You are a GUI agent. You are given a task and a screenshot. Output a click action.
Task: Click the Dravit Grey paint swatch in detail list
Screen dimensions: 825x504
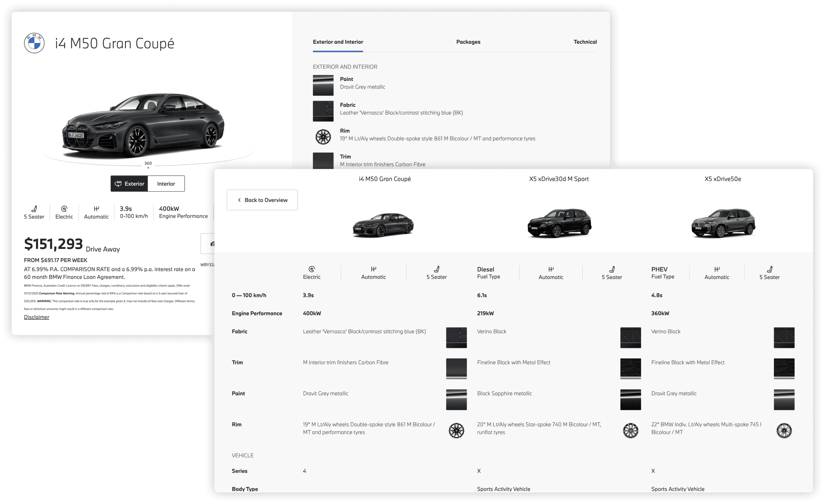[x=323, y=85]
